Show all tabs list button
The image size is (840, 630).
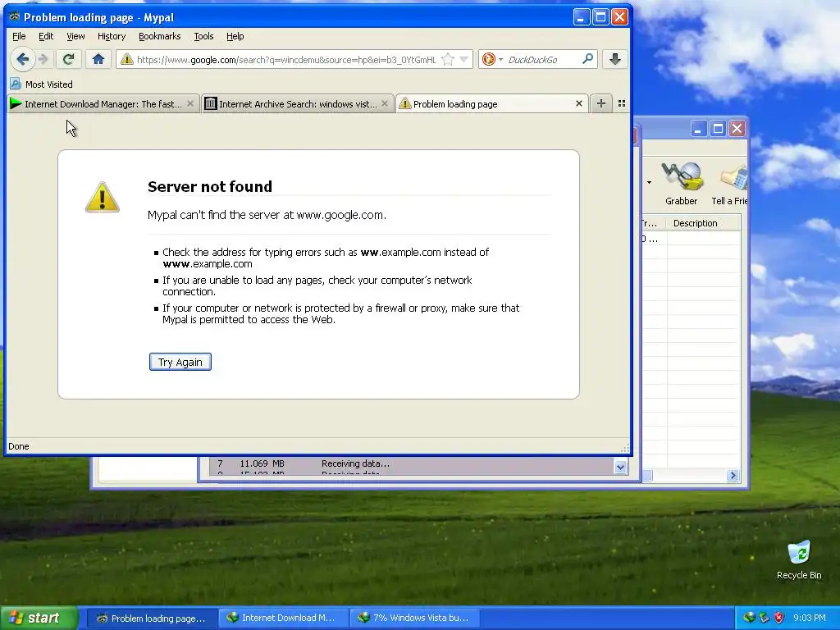[x=622, y=103]
